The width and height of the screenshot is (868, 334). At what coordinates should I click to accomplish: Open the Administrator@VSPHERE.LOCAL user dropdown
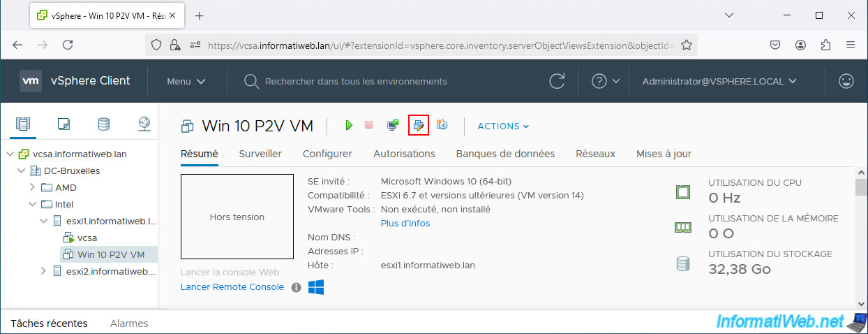719,81
